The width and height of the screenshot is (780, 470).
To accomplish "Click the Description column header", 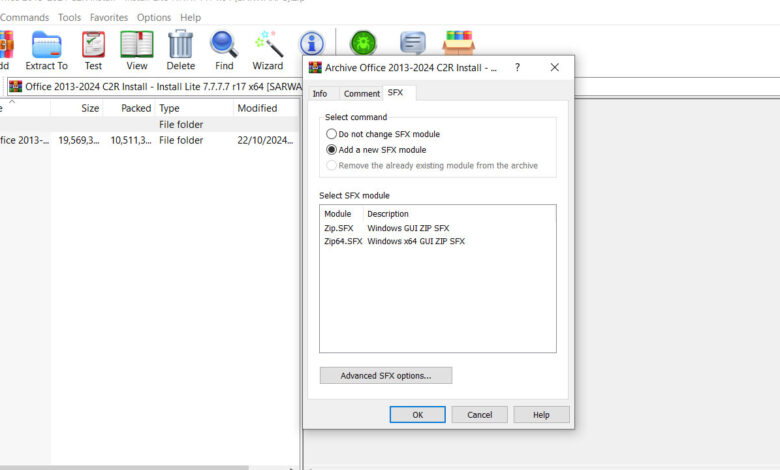I will click(388, 214).
